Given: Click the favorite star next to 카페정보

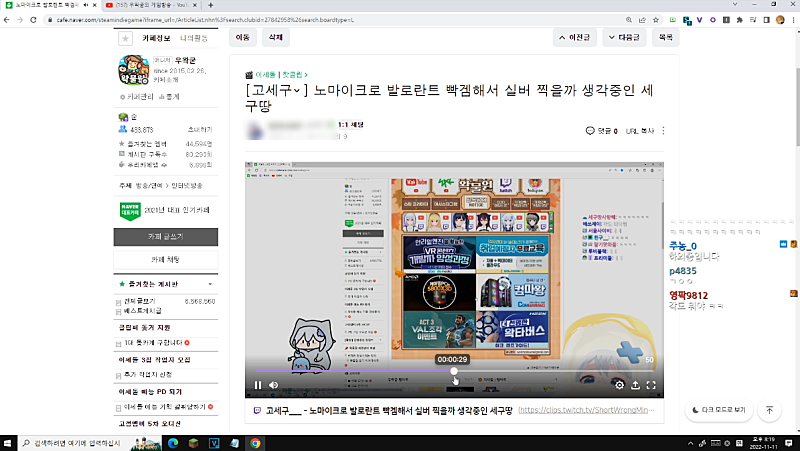Looking at the screenshot, I should (125, 39).
